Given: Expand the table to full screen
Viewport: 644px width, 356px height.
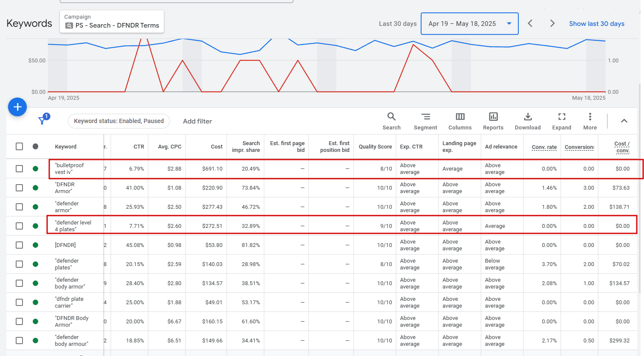Looking at the screenshot, I should coord(562,117).
